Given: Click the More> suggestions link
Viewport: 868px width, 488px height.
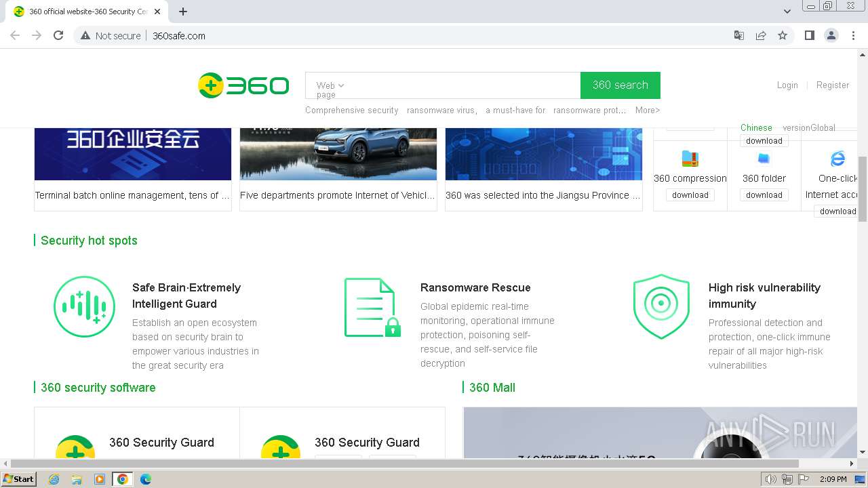Looking at the screenshot, I should coord(648,110).
